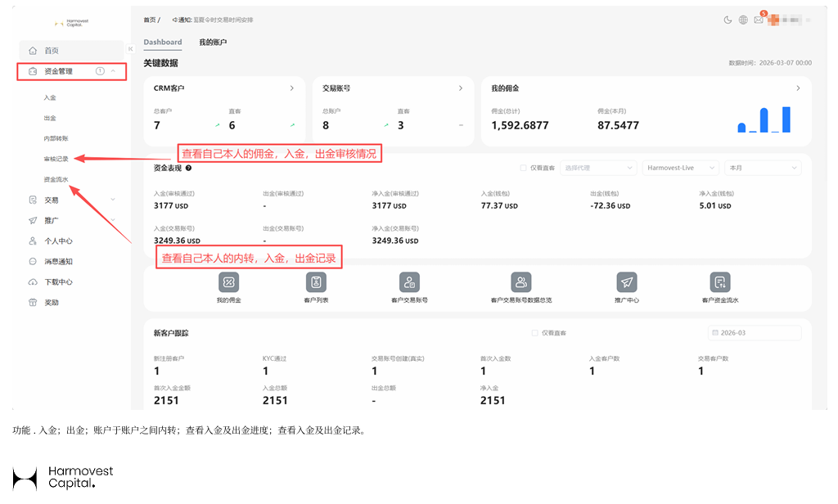Click the 个人中心 person icon
This screenshot has height=504, width=838.
click(33, 241)
